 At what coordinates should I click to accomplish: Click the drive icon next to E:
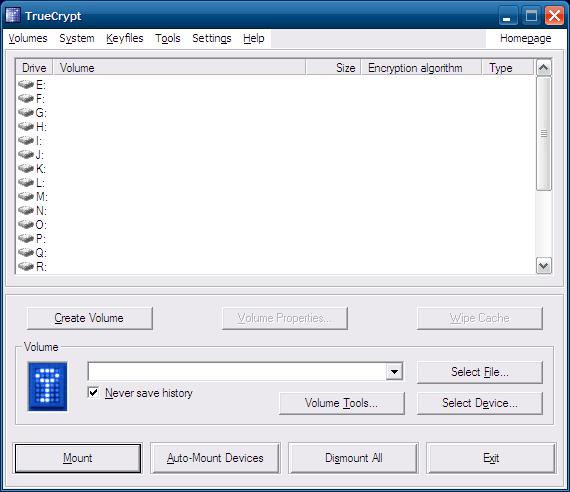(26, 84)
